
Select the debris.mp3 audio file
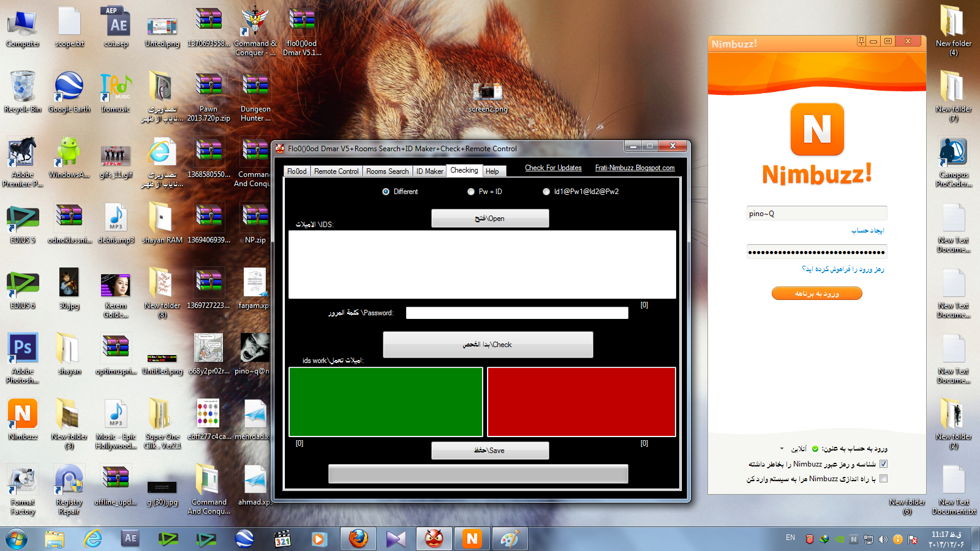pyautogui.click(x=116, y=223)
